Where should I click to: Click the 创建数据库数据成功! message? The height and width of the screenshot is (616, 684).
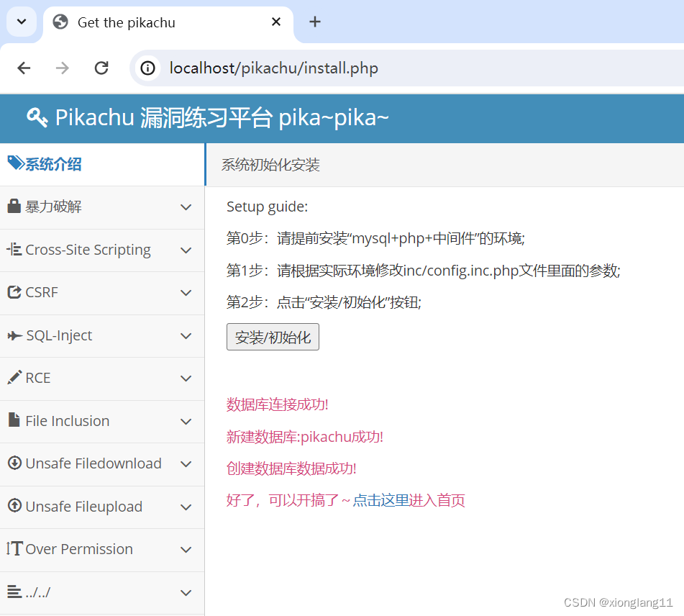click(x=291, y=468)
